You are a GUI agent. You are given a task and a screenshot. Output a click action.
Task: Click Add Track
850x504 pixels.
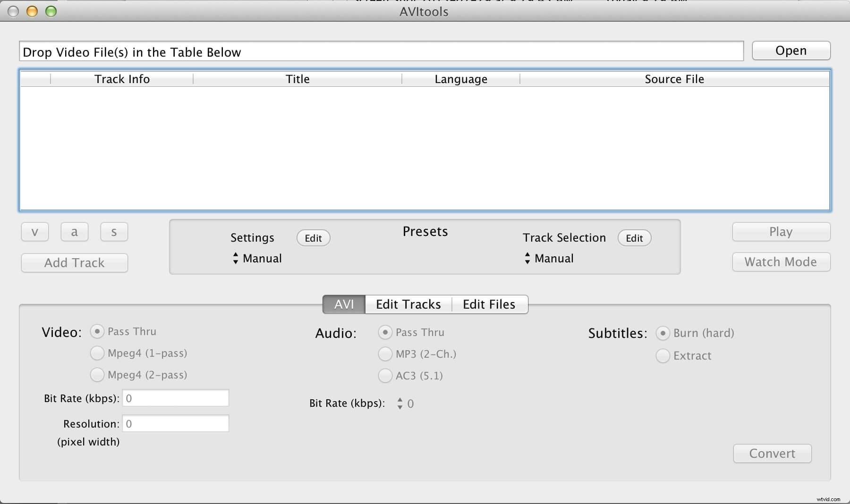coord(74,262)
